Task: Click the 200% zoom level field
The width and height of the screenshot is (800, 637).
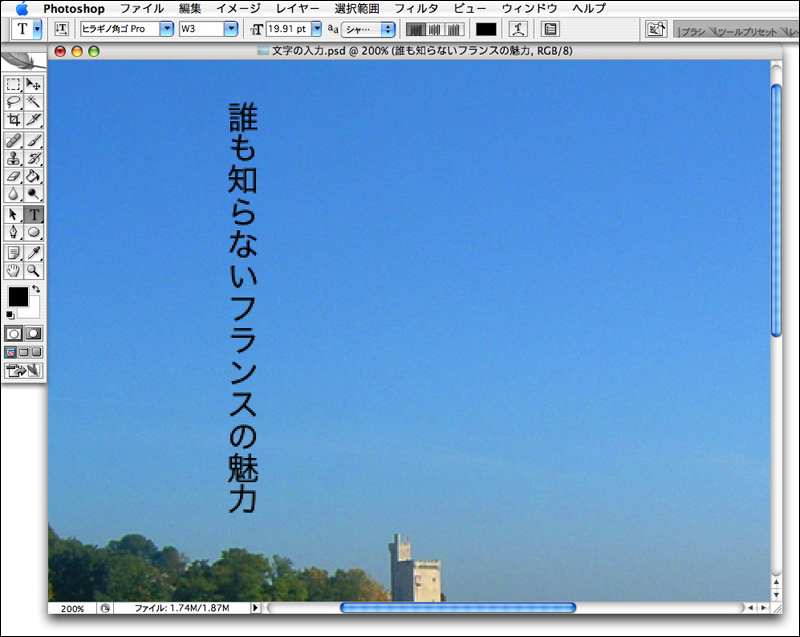Action: (72, 608)
